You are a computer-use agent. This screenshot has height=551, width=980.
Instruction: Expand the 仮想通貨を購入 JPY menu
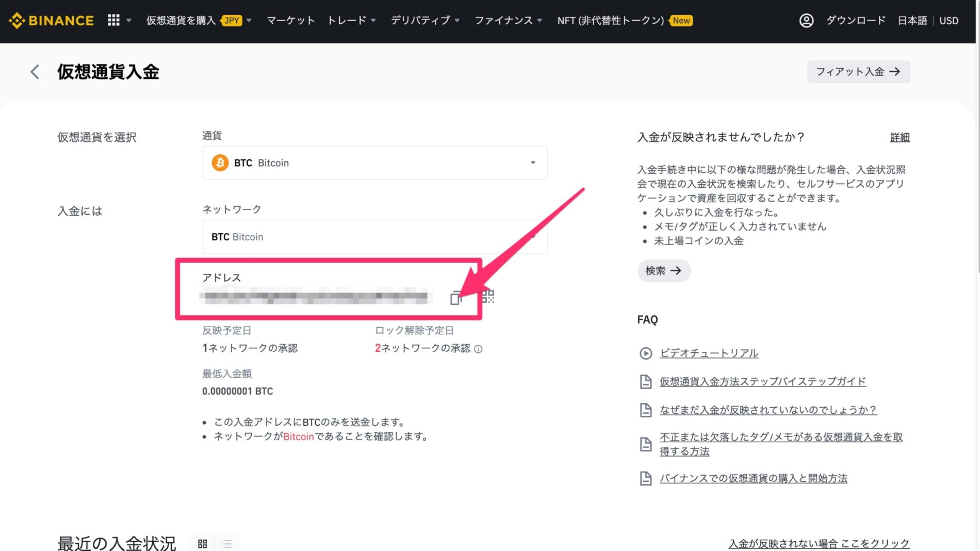pyautogui.click(x=199, y=21)
